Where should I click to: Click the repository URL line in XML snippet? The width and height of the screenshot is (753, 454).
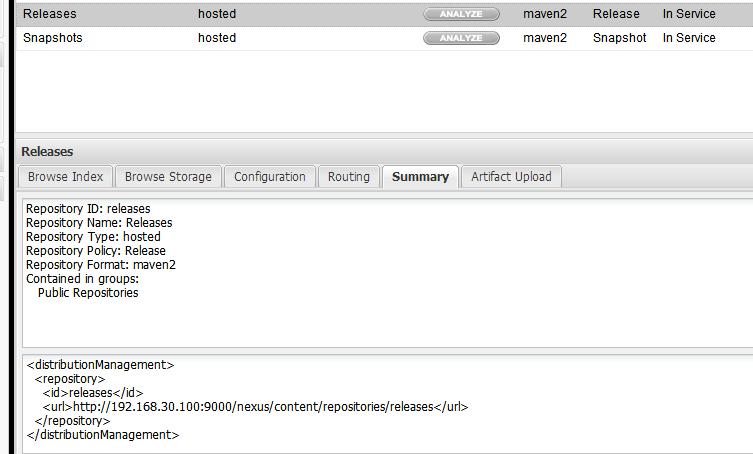pyautogui.click(x=255, y=407)
